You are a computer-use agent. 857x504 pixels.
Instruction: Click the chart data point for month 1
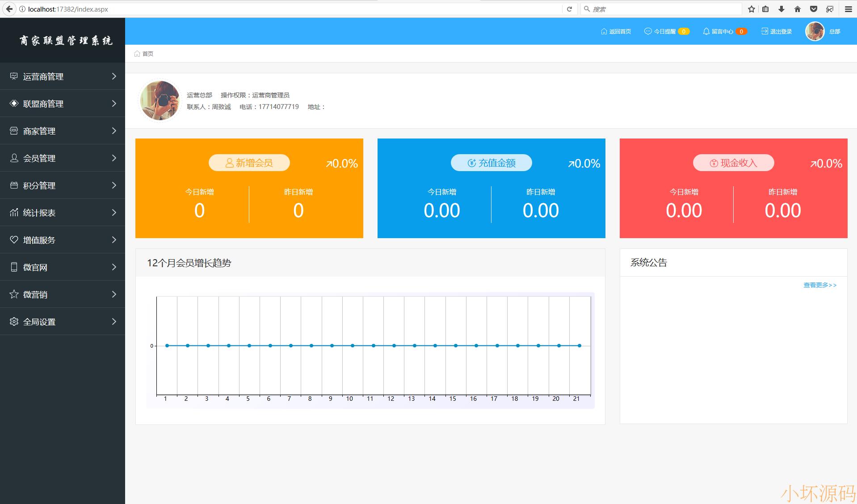167,345
